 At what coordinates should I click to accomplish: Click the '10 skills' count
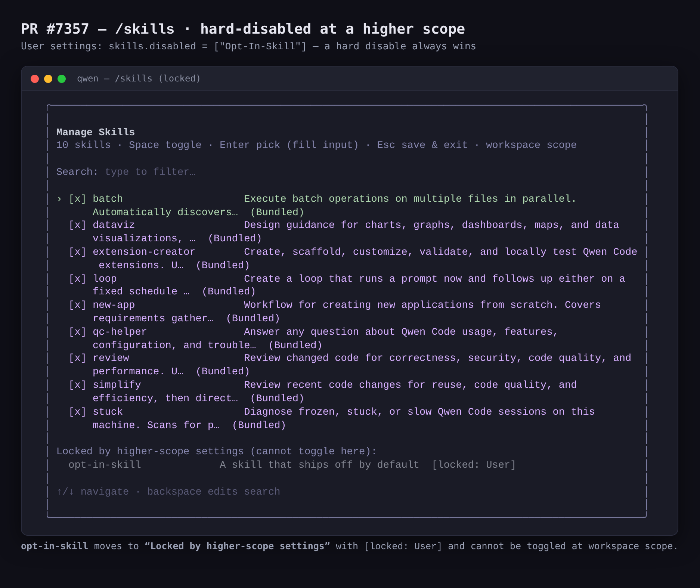(x=83, y=145)
